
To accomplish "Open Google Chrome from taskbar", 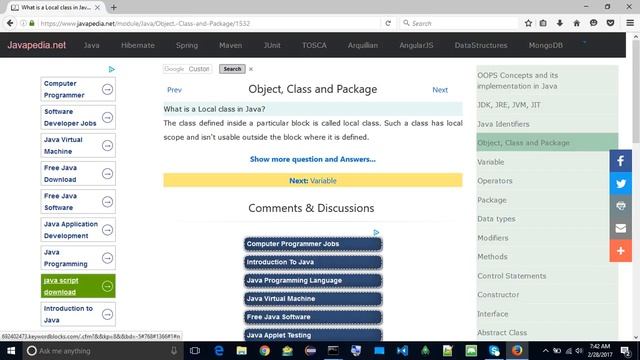I will tap(264, 351).
